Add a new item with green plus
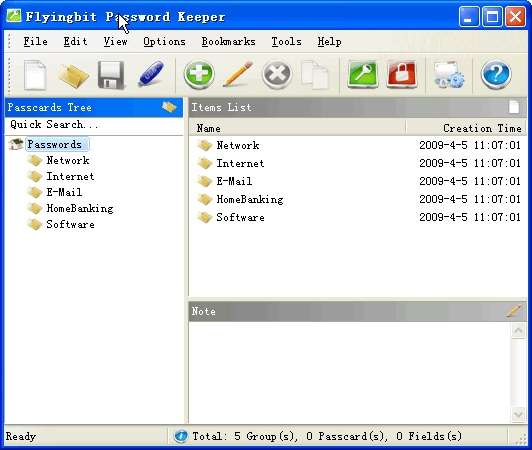Screen dimensions: 532x450 coord(199,74)
